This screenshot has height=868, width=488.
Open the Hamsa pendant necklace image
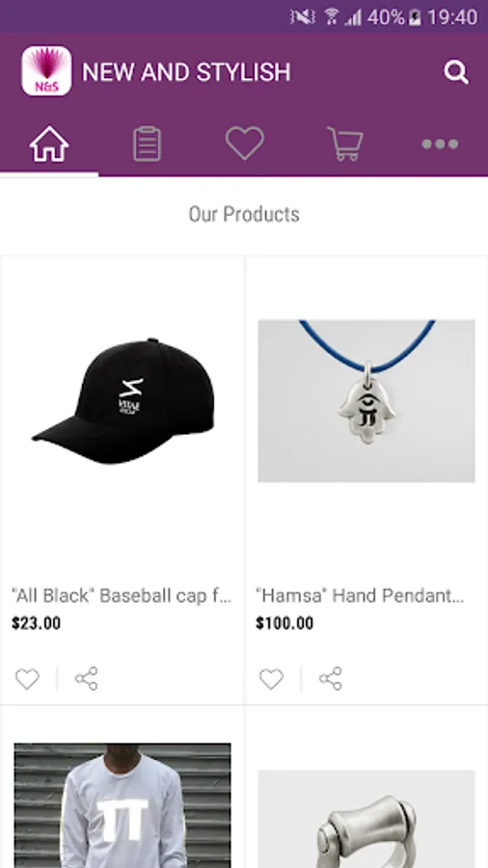pos(366,401)
